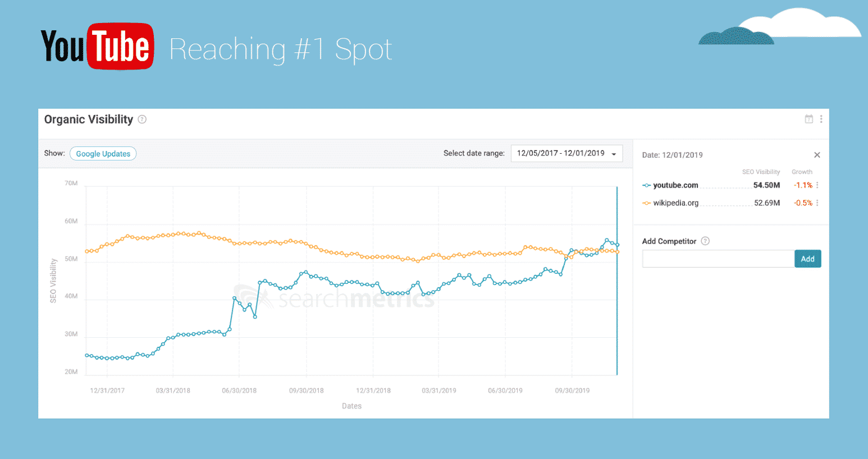
Task: Click the -0.5% growth value
Action: (x=803, y=203)
